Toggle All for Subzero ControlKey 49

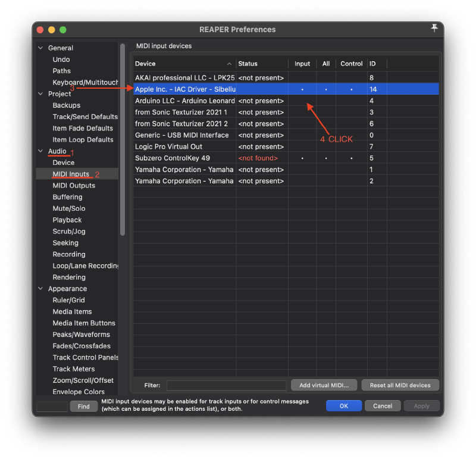coord(326,158)
